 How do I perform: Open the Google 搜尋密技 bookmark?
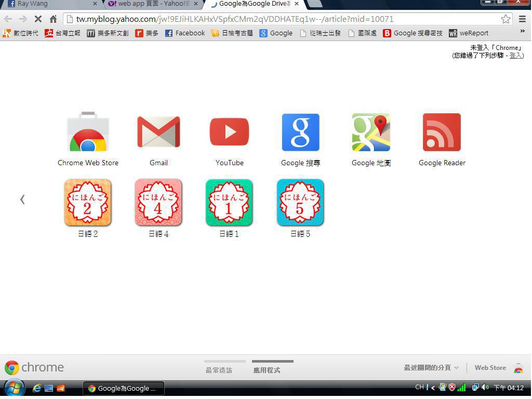coord(413,33)
